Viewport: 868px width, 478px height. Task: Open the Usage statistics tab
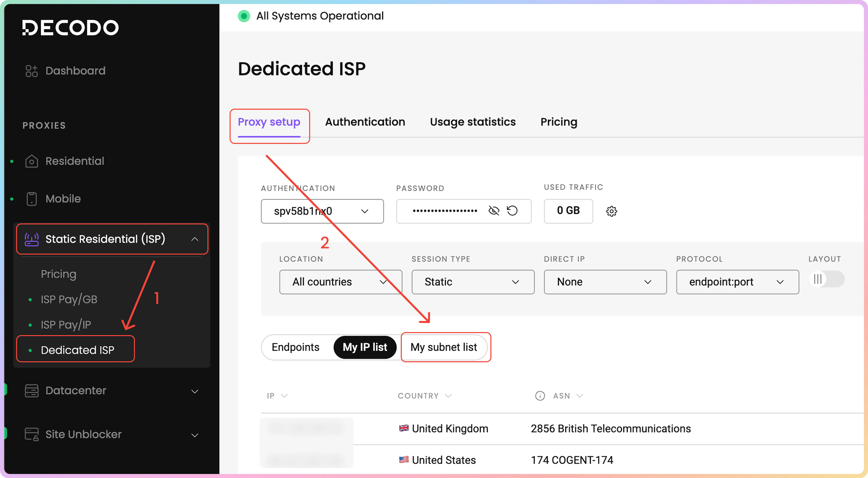(473, 122)
